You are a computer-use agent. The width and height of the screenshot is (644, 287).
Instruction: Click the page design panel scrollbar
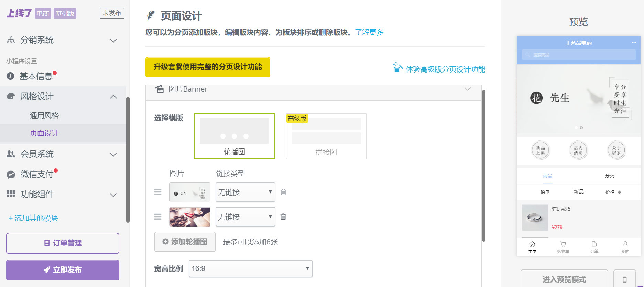point(483,166)
